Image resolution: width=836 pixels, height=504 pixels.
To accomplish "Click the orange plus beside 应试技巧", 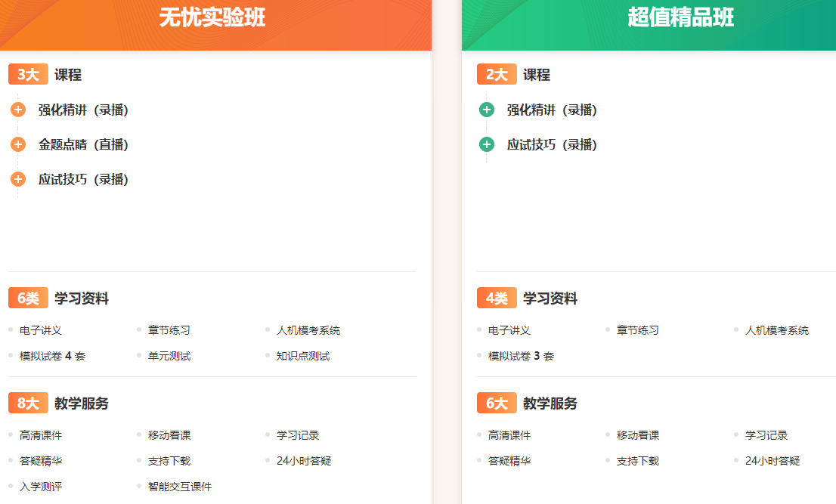I will coord(17,179).
